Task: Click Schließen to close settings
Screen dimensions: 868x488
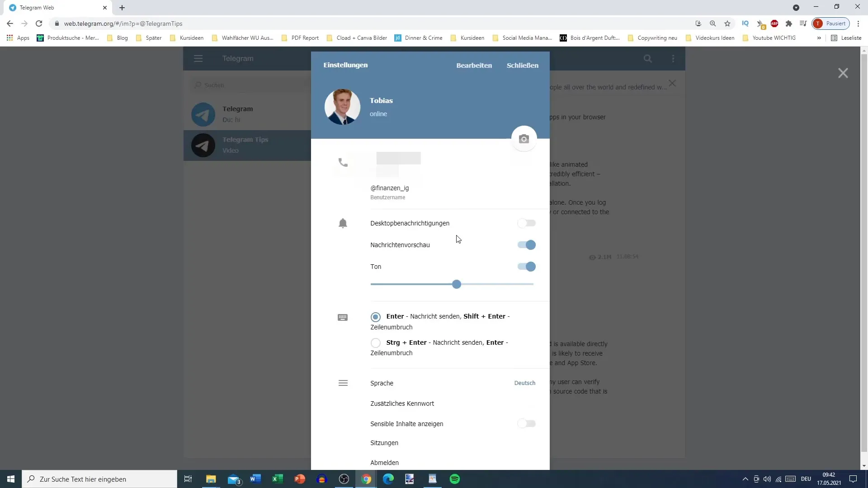Action: (523, 66)
